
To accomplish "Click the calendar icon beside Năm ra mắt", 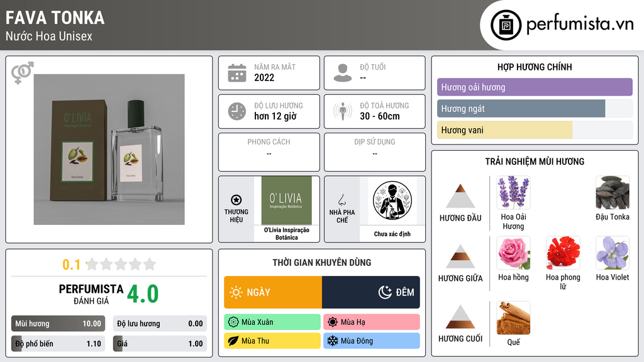I will pyautogui.click(x=237, y=73).
